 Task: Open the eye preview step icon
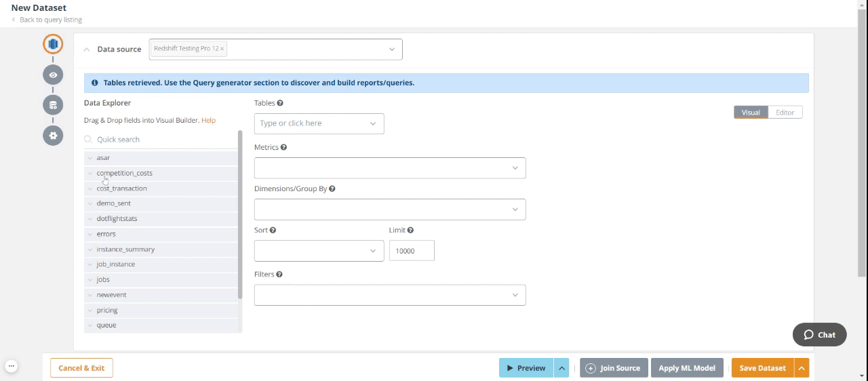(x=53, y=75)
